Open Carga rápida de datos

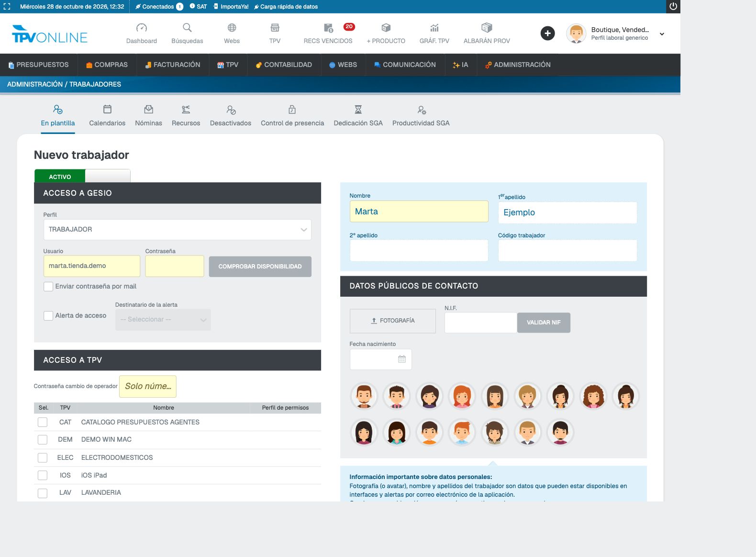point(286,7)
